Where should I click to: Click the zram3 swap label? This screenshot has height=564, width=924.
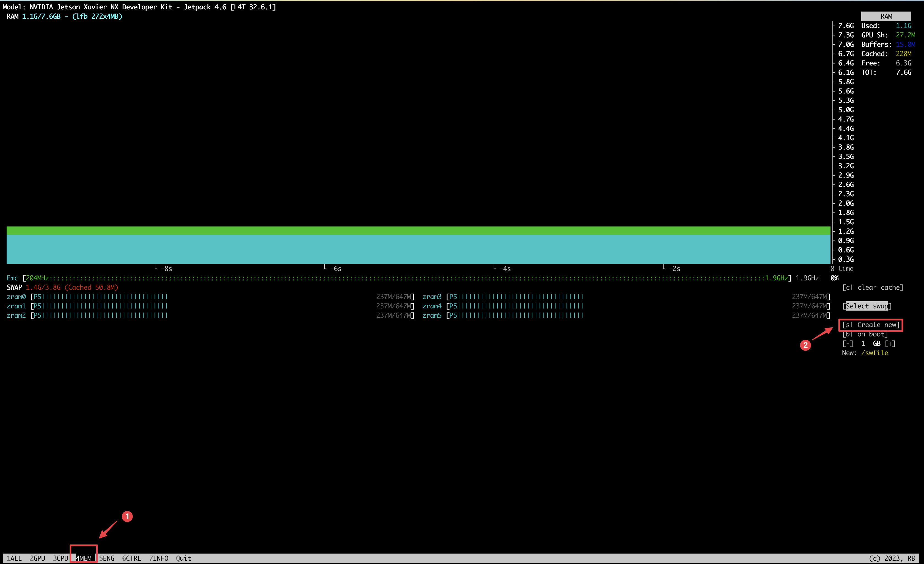click(x=432, y=297)
